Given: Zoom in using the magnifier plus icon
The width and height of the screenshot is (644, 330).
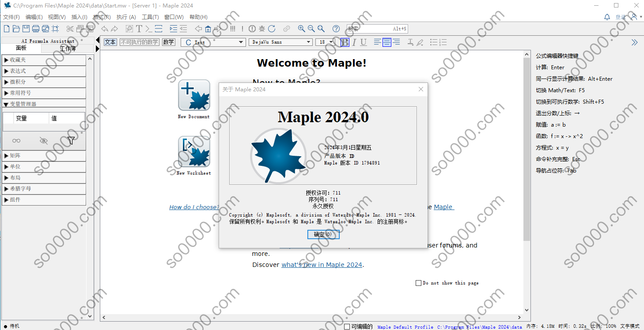Looking at the screenshot, I should click(302, 29).
